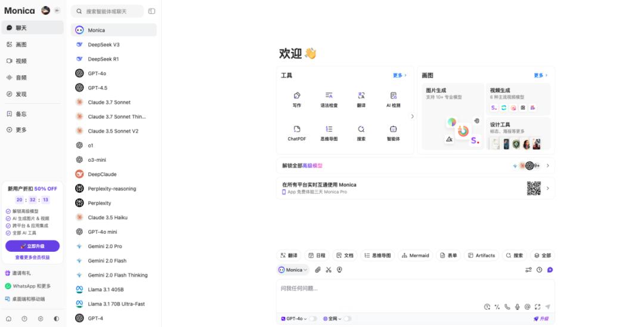Click the 升级 link below input box
644x327 pixels.
(541, 319)
